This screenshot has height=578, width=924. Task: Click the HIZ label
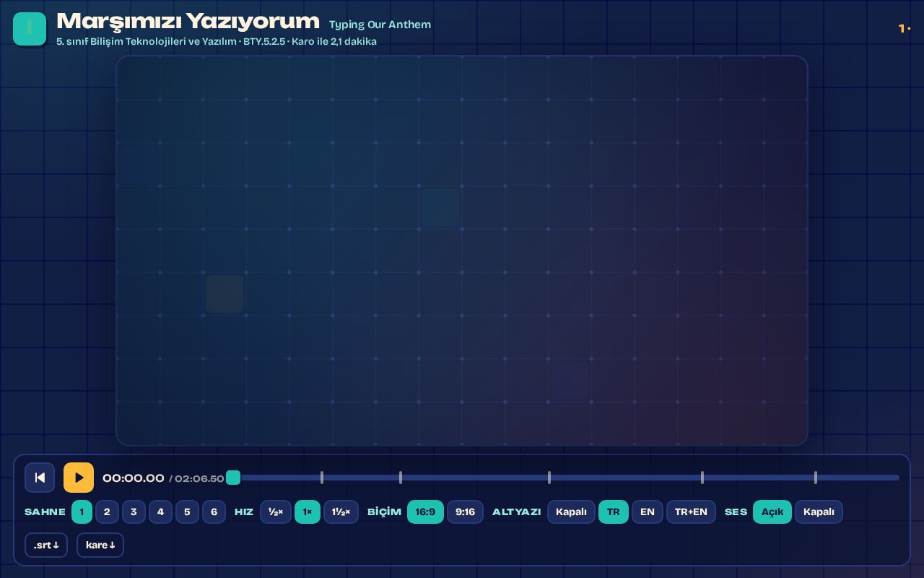pyautogui.click(x=244, y=512)
